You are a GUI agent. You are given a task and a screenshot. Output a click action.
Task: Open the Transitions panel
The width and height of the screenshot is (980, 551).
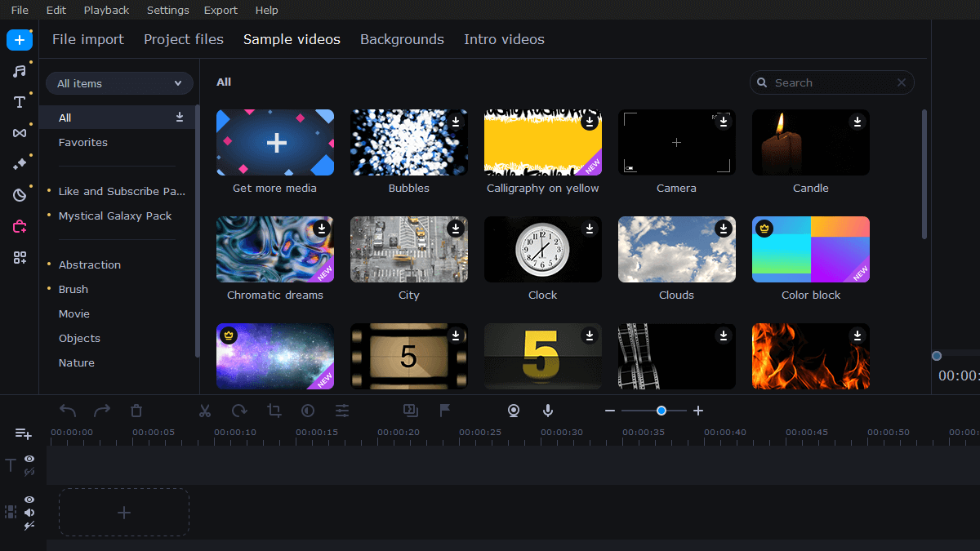tap(19, 132)
